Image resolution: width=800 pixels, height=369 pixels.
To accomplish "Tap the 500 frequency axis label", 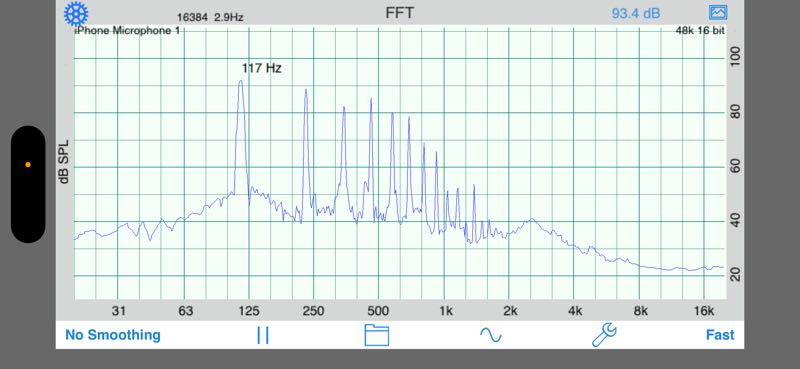I will tap(378, 311).
